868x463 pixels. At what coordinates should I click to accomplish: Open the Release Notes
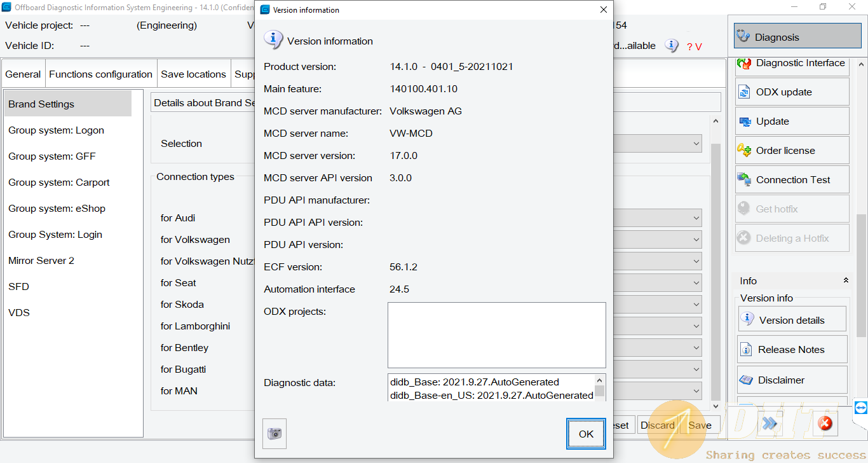pyautogui.click(x=792, y=350)
